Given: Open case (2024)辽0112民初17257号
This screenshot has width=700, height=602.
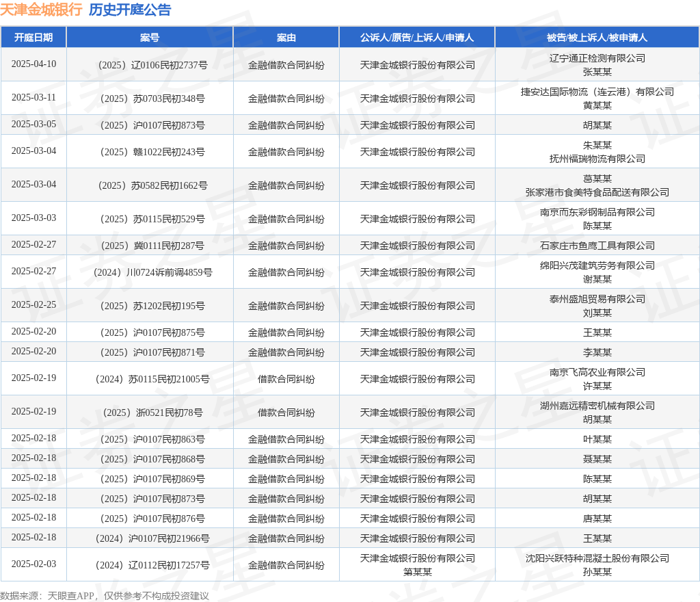Looking at the screenshot, I should coord(150,565).
